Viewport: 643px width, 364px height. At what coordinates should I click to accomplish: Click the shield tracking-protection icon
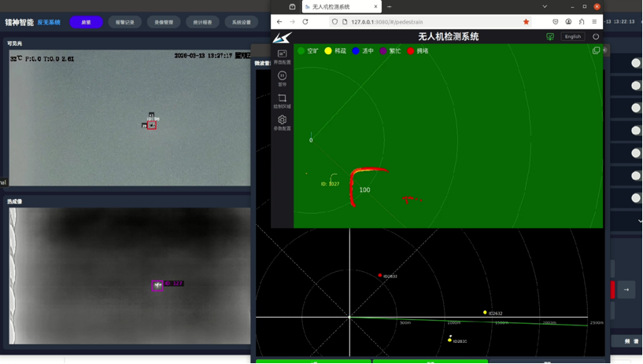click(x=334, y=22)
